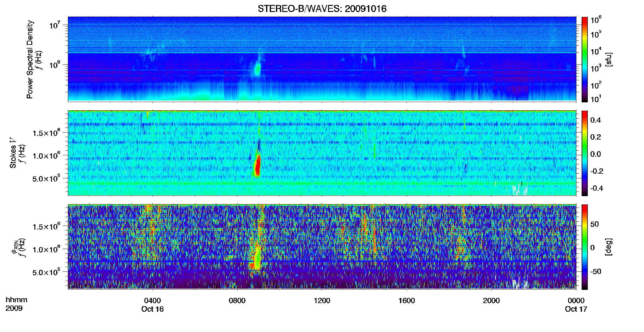Click the 1200 time tick label
Image resolution: width=644 pixels, height=332 pixels.
[322, 300]
